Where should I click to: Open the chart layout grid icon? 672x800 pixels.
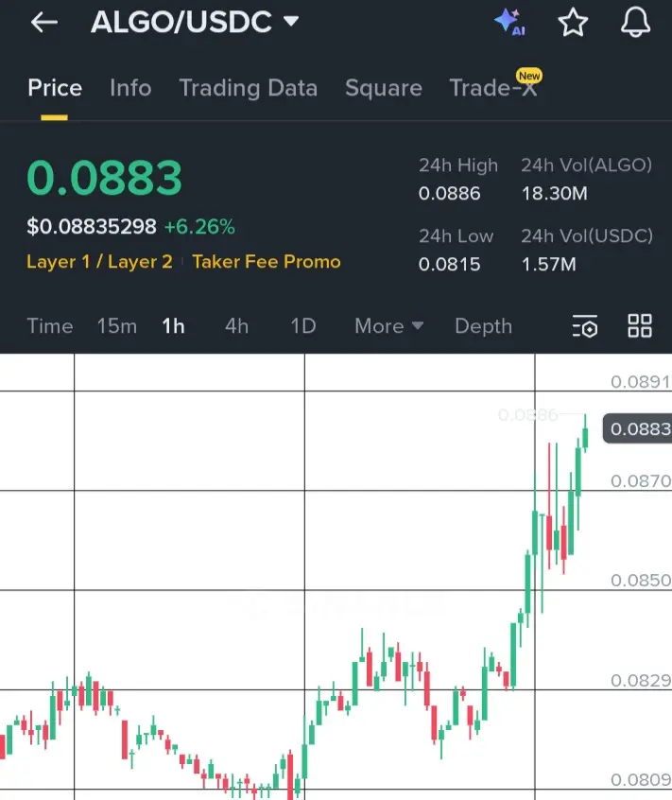pos(639,325)
